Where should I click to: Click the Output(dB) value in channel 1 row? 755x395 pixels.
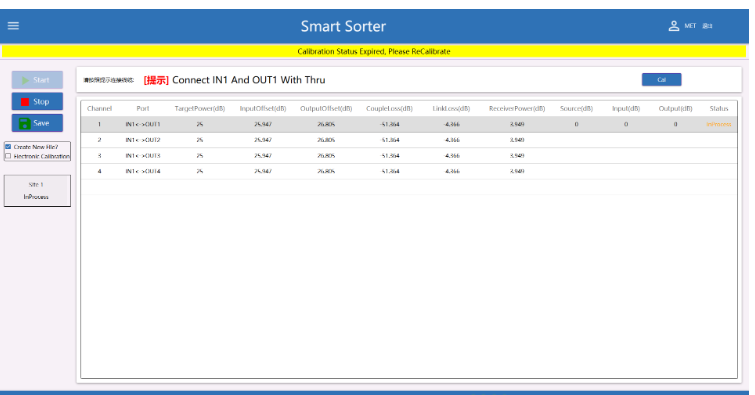(675, 124)
